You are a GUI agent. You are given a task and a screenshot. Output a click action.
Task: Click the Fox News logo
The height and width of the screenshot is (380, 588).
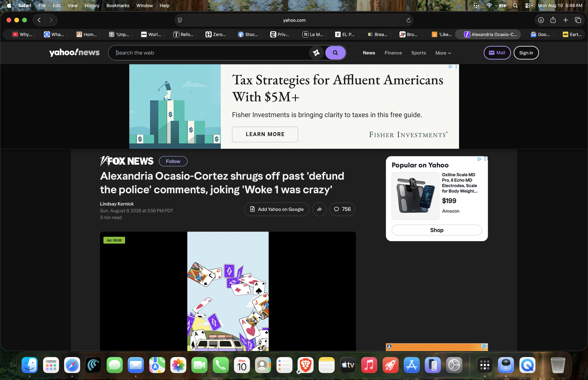coord(127,161)
